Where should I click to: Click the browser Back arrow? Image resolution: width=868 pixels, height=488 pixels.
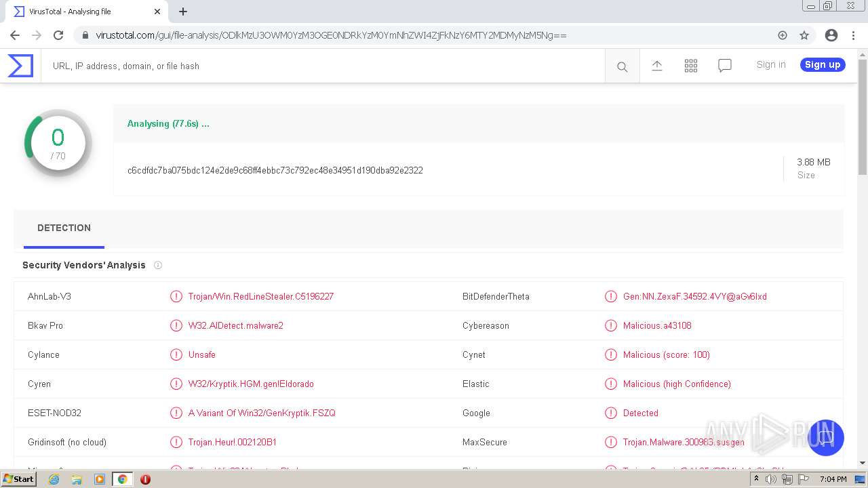pyautogui.click(x=15, y=35)
